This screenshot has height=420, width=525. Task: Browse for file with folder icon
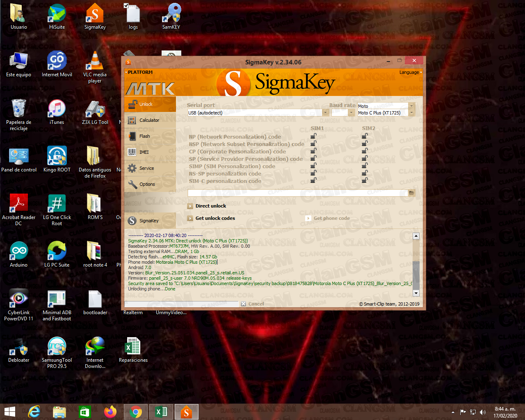(411, 193)
